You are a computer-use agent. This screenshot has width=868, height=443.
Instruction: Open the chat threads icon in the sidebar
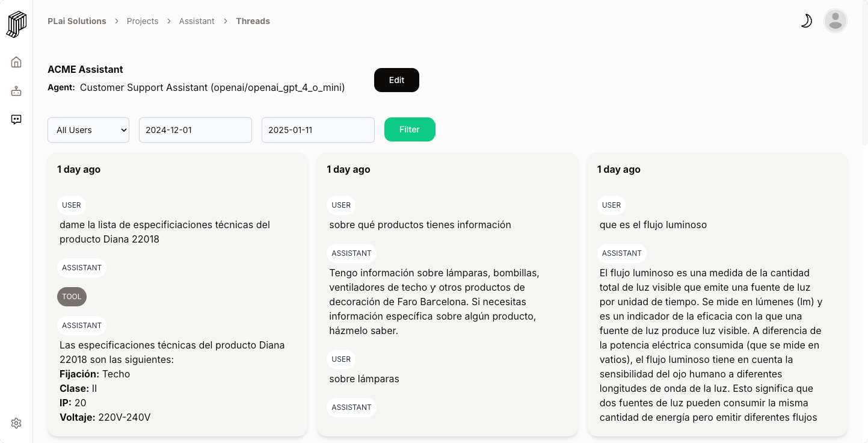pos(16,119)
